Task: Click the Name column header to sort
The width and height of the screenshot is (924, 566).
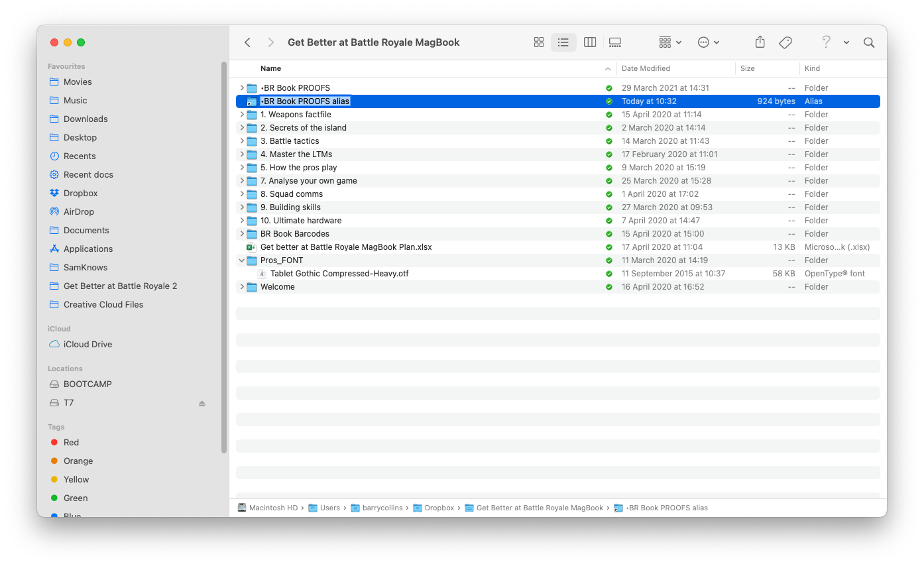Action: 270,68
